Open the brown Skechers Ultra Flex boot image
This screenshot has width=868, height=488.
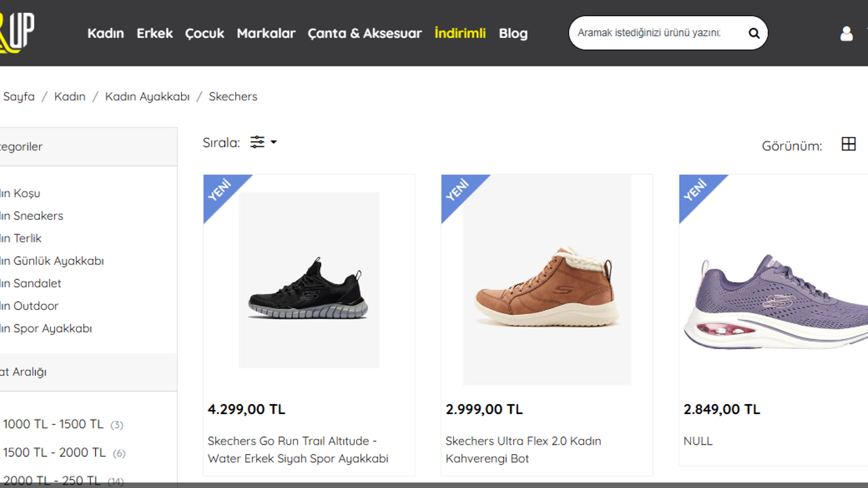(547, 280)
